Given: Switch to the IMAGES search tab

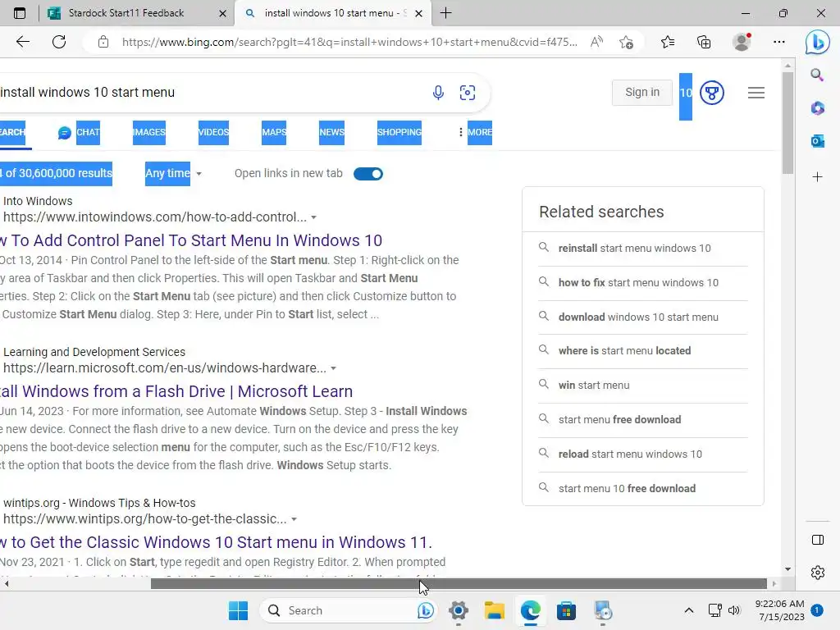Looking at the screenshot, I should coord(149,132).
